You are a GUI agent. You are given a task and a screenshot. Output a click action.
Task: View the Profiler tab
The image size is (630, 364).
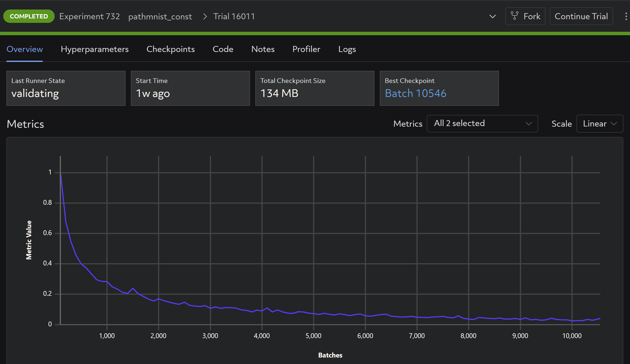[x=306, y=49]
